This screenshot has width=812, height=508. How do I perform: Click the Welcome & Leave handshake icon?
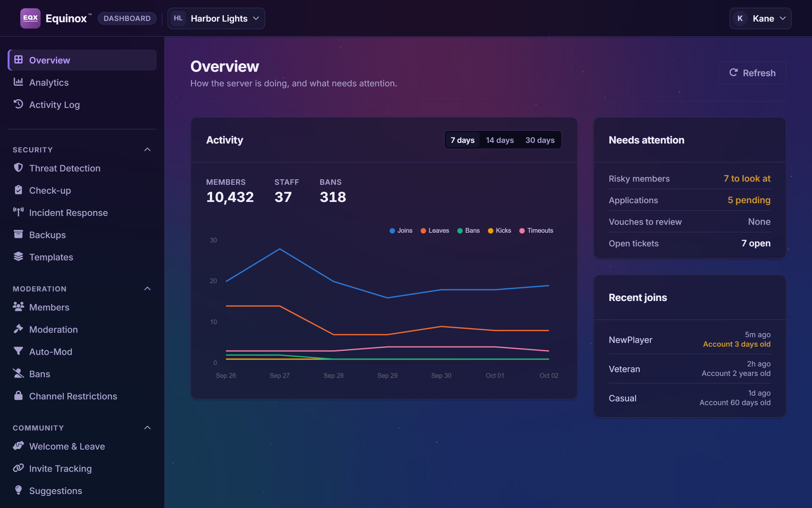pyautogui.click(x=18, y=446)
